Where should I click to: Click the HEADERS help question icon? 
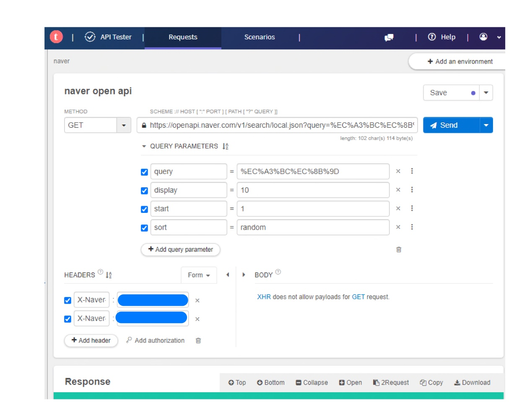click(100, 272)
